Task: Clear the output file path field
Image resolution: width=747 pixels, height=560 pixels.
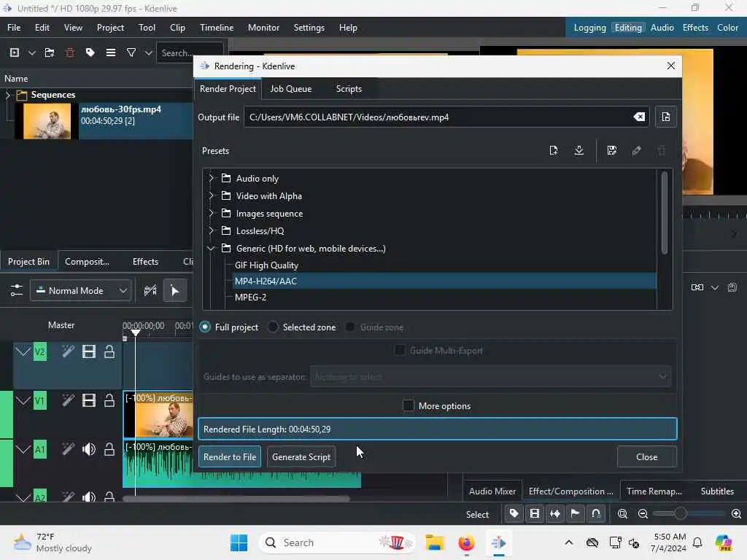Action: point(639,117)
